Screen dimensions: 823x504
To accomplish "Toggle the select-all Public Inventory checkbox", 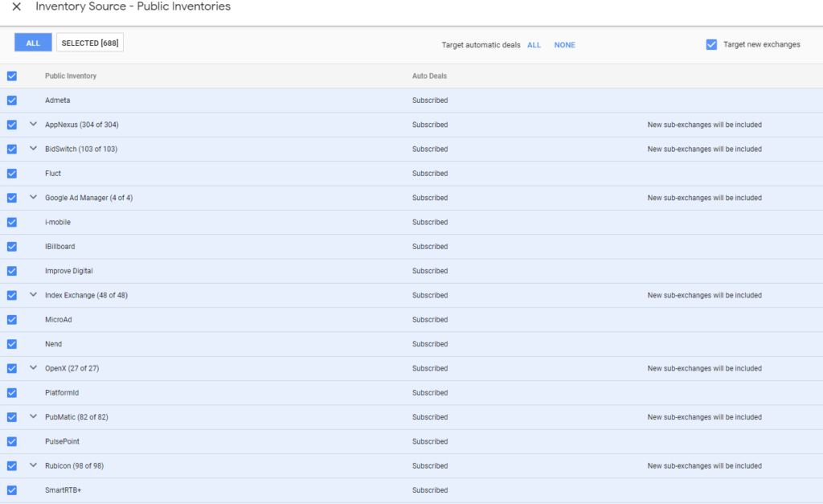I will (x=12, y=76).
